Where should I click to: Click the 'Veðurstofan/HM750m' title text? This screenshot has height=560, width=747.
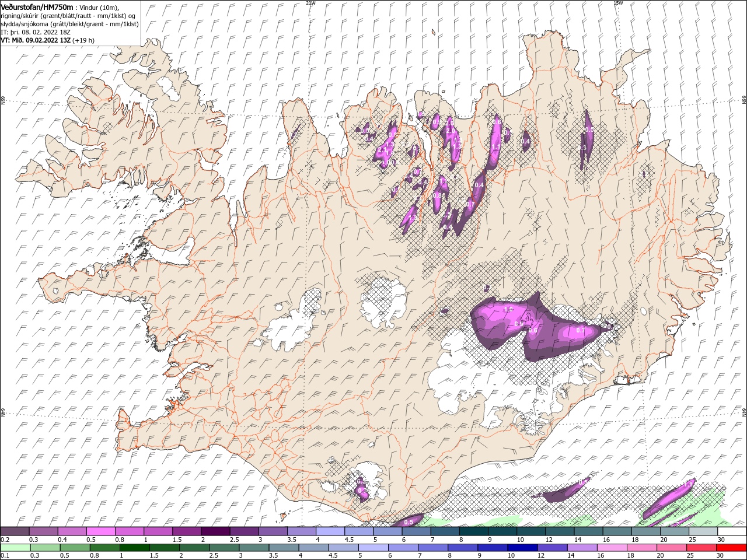click(x=37, y=7)
